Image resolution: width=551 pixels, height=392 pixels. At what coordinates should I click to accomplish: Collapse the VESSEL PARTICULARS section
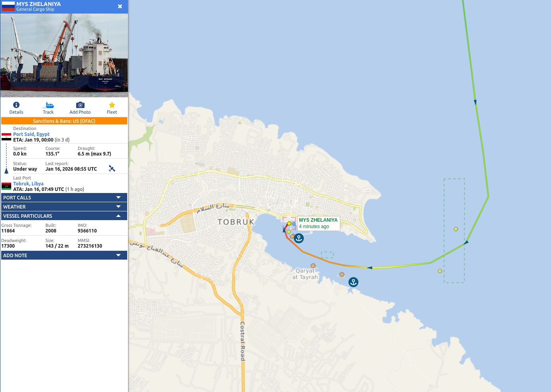pyautogui.click(x=64, y=216)
